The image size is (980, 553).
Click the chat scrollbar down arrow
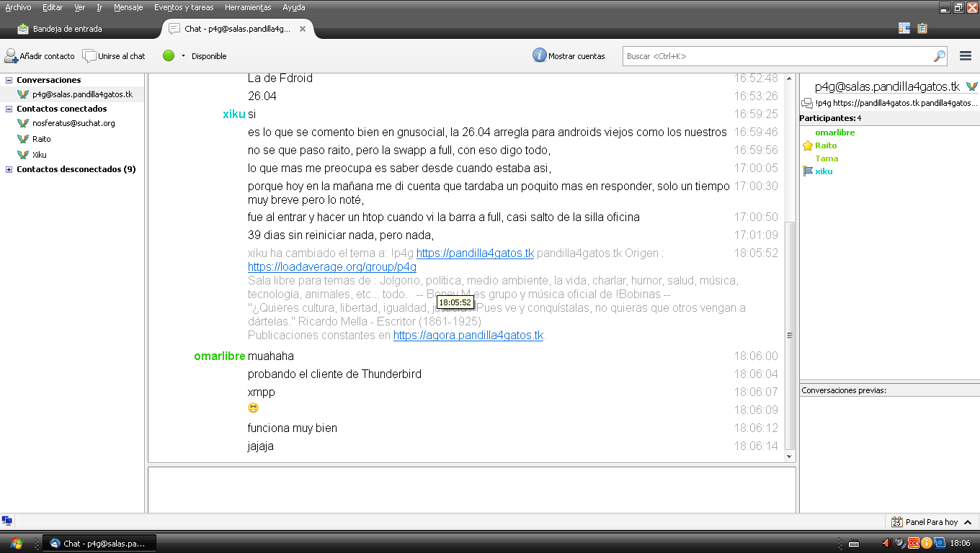tap(790, 457)
